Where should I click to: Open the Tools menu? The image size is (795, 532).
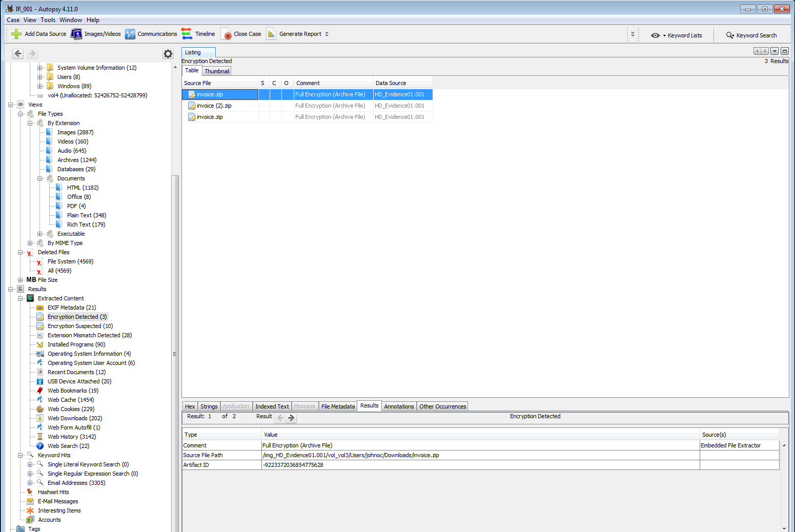[48, 20]
